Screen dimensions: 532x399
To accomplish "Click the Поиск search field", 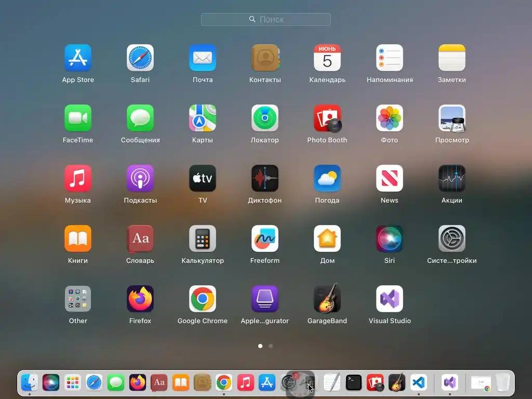I will click(266, 19).
